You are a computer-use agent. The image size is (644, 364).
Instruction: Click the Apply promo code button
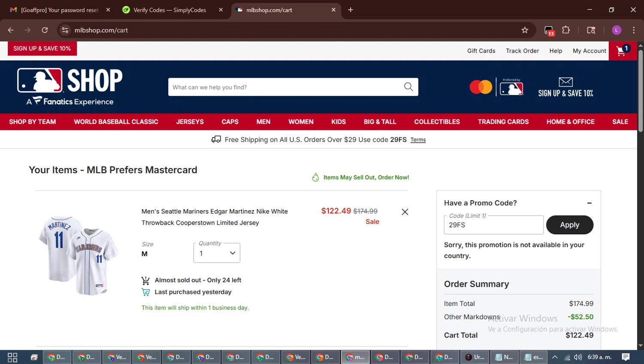tap(569, 225)
